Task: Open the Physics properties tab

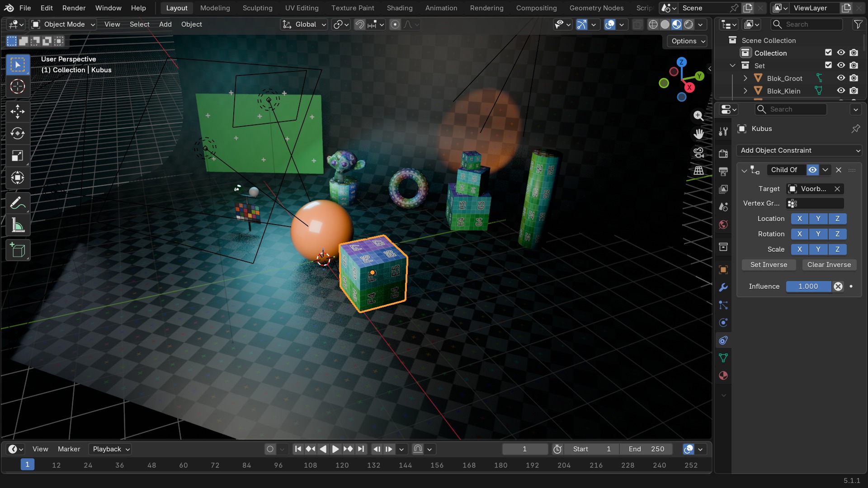Action: pyautogui.click(x=723, y=323)
